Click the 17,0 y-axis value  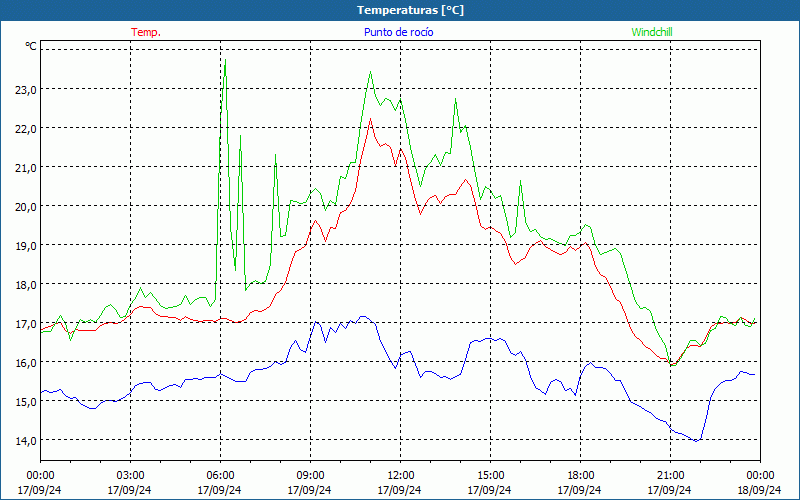[x=26, y=324]
